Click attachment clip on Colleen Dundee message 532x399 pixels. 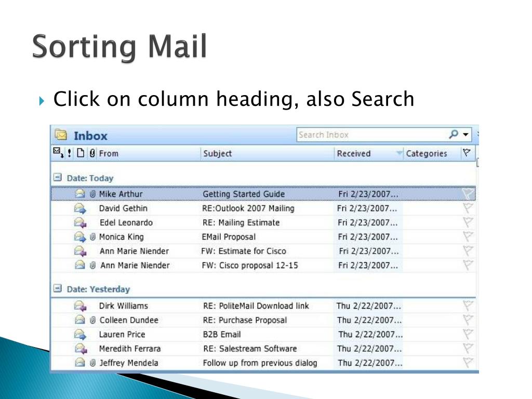(x=92, y=320)
